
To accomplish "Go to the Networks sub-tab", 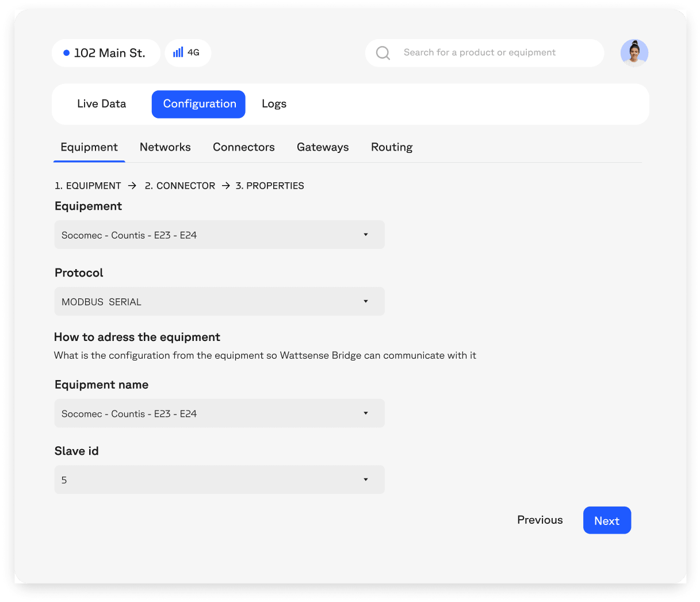I will [165, 147].
